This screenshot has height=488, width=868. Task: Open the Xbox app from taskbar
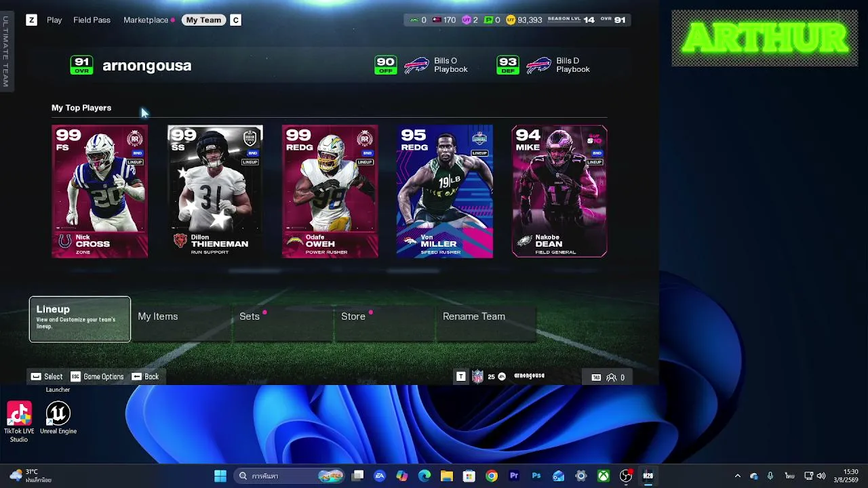[603, 476]
